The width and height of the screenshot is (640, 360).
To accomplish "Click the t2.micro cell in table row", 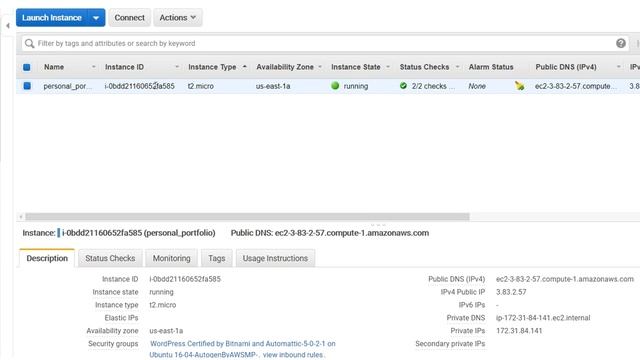I will coord(200,86).
